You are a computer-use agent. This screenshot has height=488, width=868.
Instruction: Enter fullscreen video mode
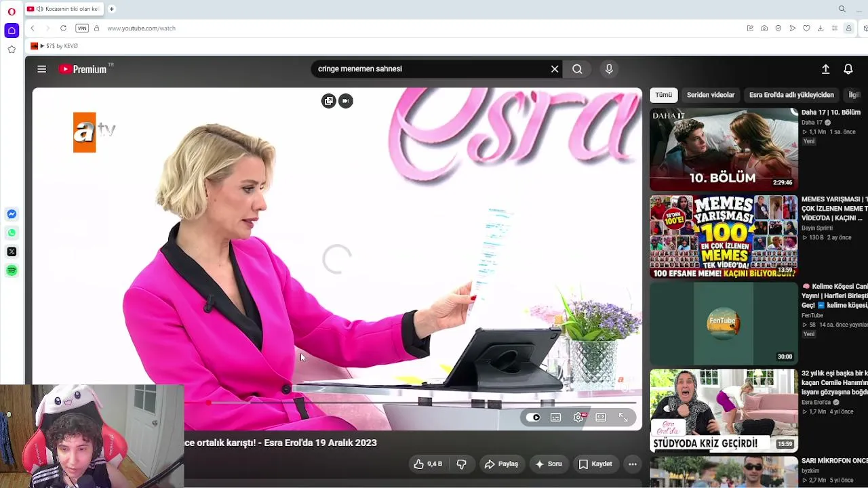[623, 418]
